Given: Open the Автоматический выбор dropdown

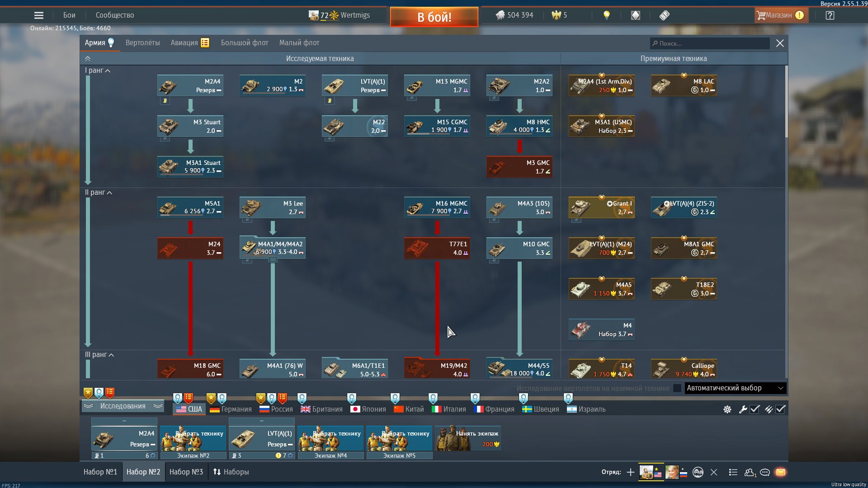Looking at the screenshot, I should [x=735, y=388].
